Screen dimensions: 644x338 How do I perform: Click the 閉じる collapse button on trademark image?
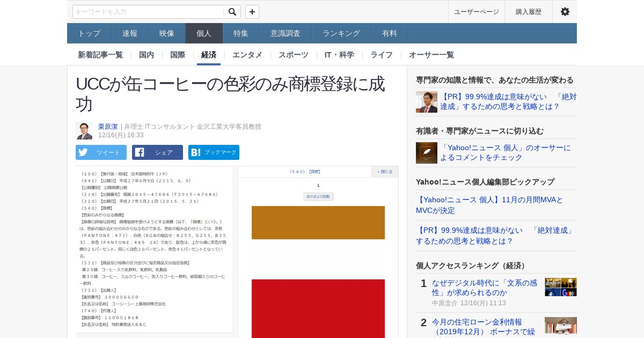[385, 172]
